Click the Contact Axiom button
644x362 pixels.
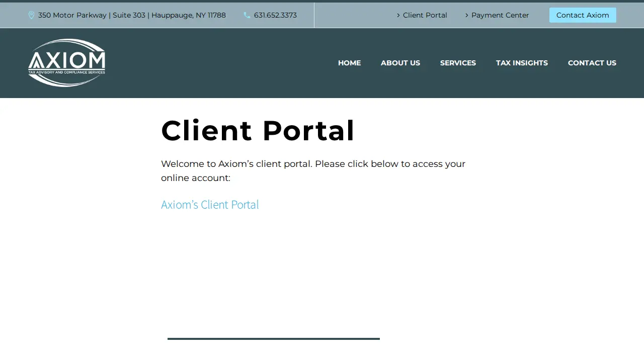(583, 15)
